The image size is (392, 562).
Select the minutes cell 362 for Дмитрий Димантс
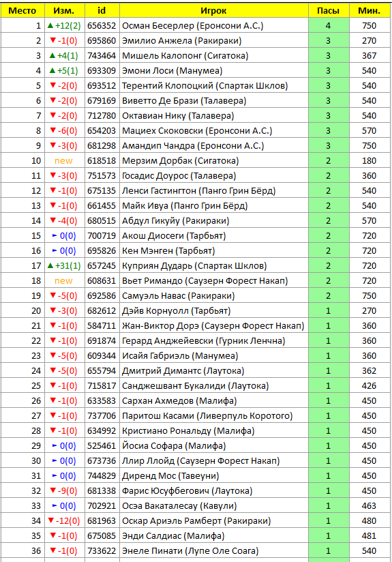[x=370, y=370]
